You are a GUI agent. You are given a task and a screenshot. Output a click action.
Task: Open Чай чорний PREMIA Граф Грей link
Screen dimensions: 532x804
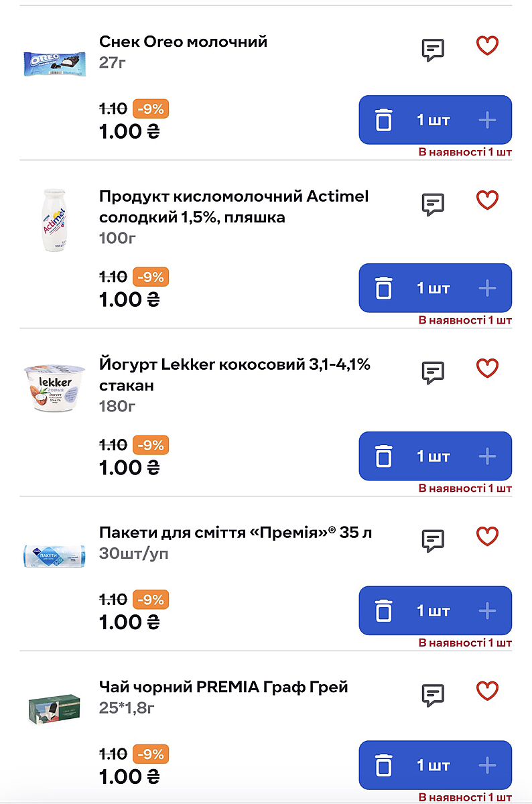223,687
